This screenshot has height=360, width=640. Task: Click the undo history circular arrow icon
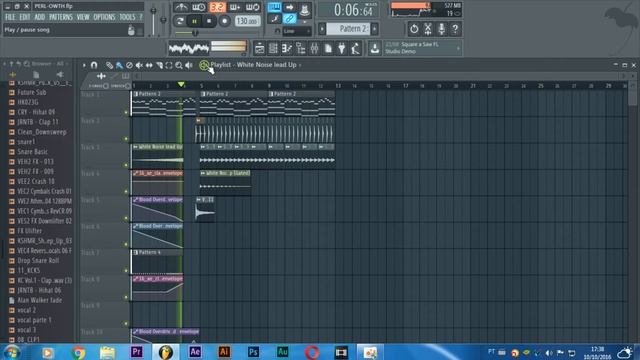414,29
